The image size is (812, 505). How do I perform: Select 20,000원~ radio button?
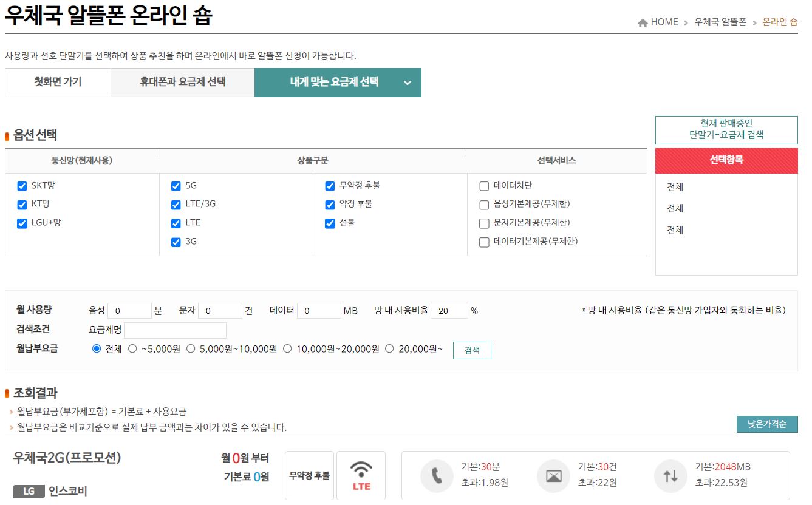[389, 348]
